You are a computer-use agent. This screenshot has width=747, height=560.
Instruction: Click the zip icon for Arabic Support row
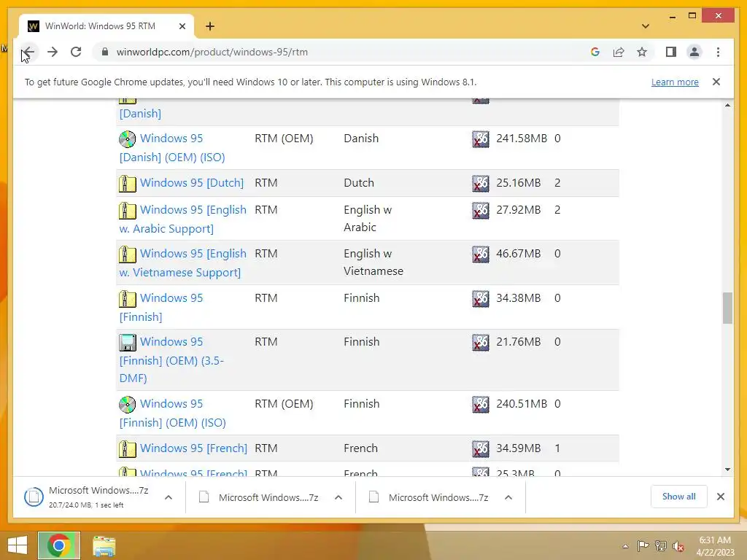pos(127,211)
